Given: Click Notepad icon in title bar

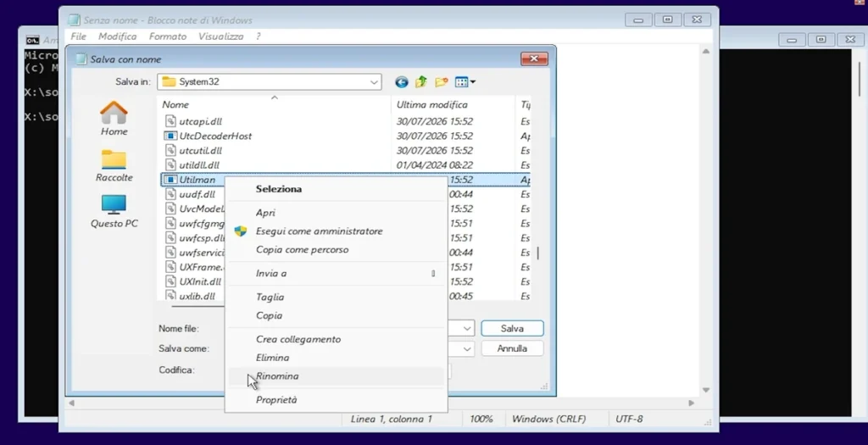Looking at the screenshot, I should click(x=74, y=20).
